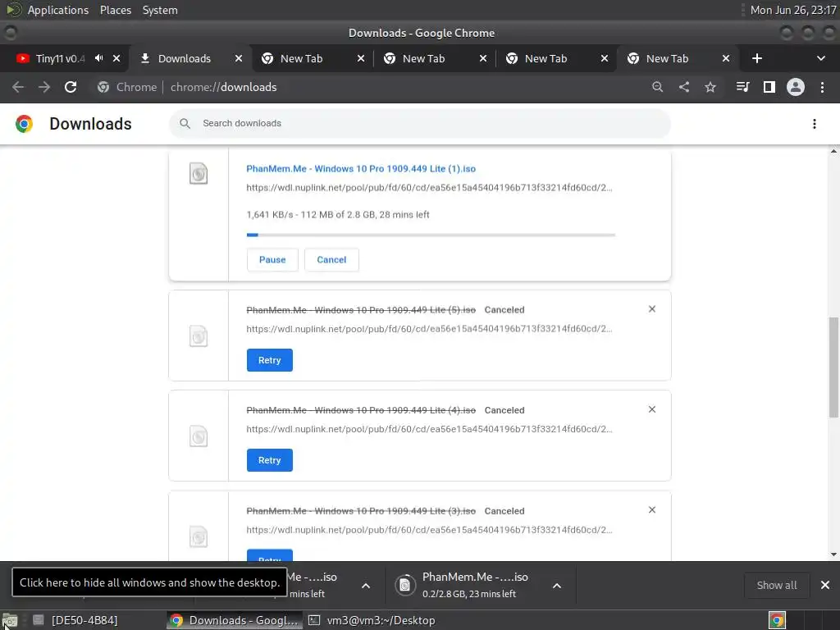Open a new tab with the plus button
840x630 pixels.
(x=757, y=58)
